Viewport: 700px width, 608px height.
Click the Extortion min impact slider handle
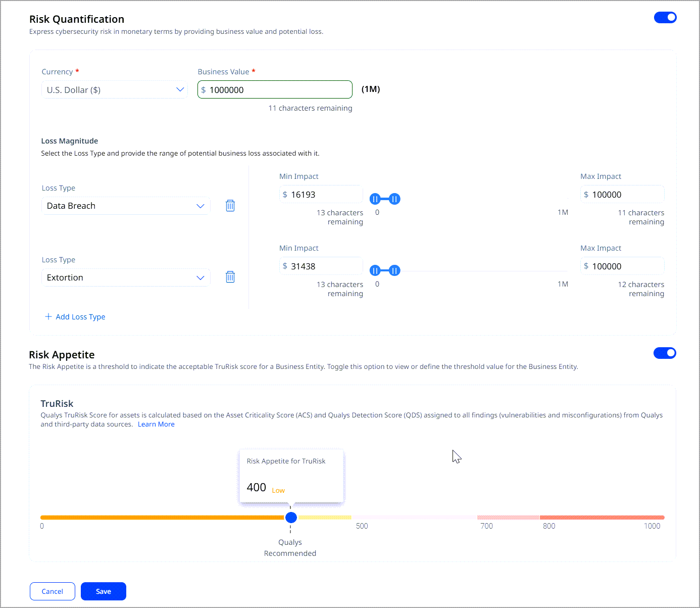click(375, 271)
